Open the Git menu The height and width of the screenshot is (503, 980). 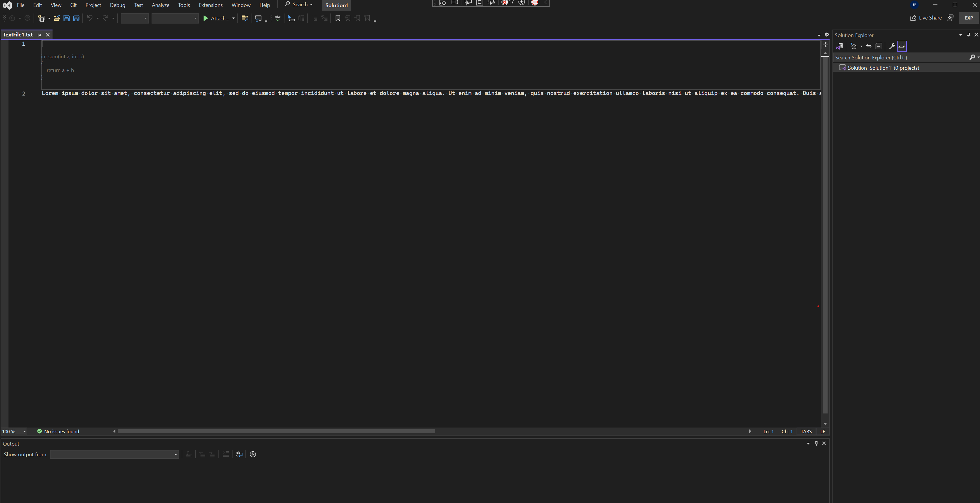point(73,5)
